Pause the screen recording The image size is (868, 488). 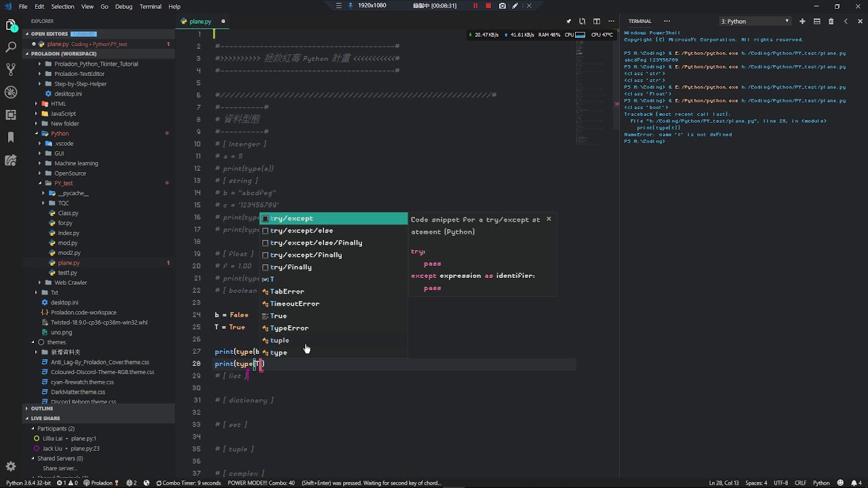(475, 6)
